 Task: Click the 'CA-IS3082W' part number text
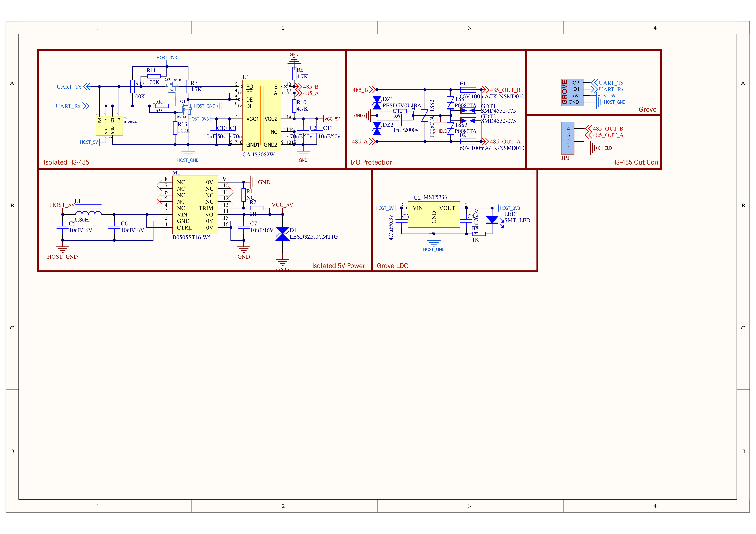pos(258,154)
